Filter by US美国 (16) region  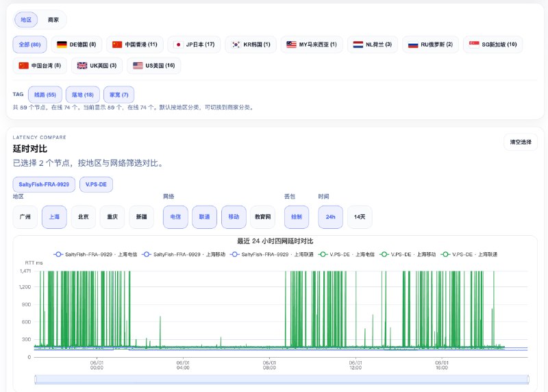pyautogui.click(x=153, y=65)
